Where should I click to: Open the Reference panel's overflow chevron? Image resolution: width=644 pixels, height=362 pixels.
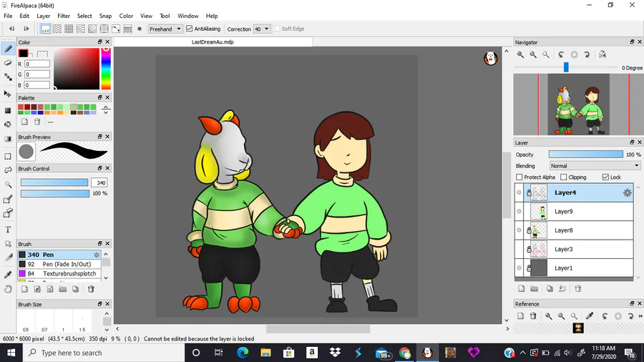640,316
